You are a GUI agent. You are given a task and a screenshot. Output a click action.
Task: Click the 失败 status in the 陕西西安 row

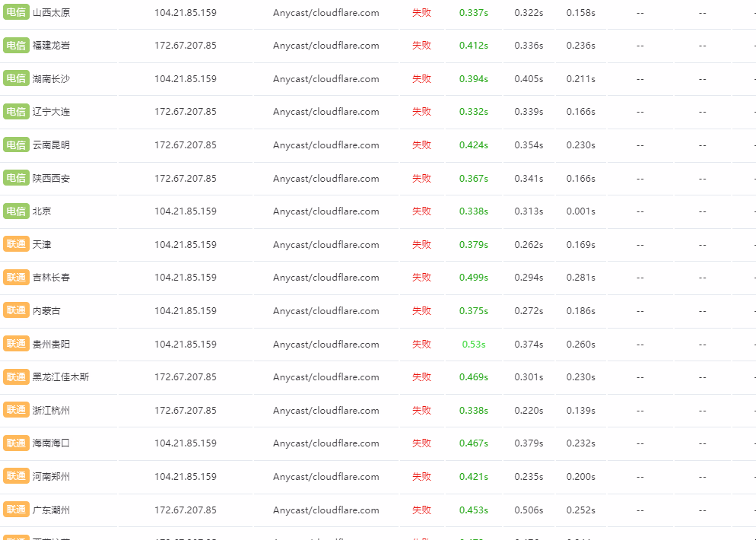[x=421, y=179]
